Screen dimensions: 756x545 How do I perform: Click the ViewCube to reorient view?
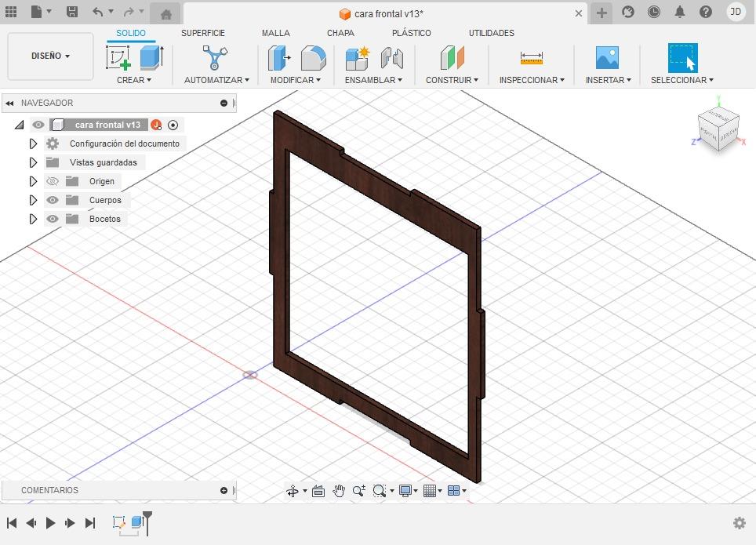click(718, 127)
